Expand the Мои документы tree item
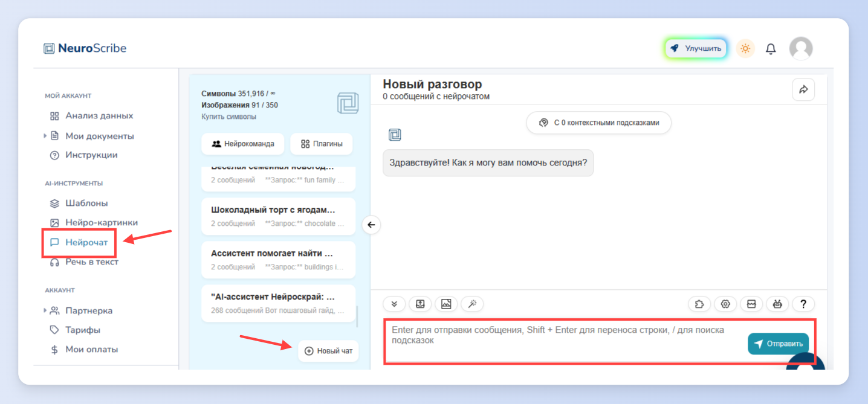The width and height of the screenshot is (868, 404). point(45,136)
